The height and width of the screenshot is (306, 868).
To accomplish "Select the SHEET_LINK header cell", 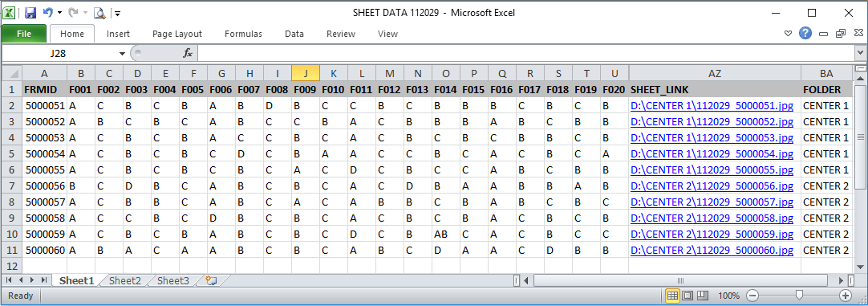I will 715,89.
